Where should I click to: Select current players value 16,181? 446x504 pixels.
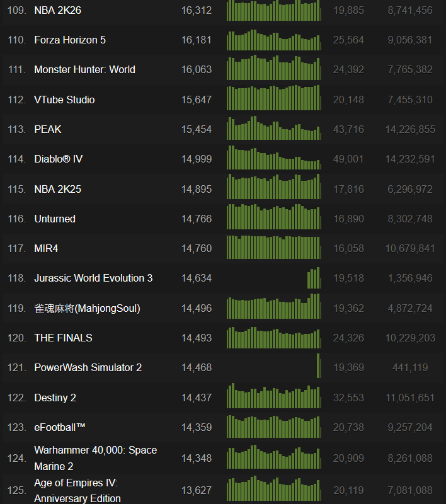click(x=197, y=40)
